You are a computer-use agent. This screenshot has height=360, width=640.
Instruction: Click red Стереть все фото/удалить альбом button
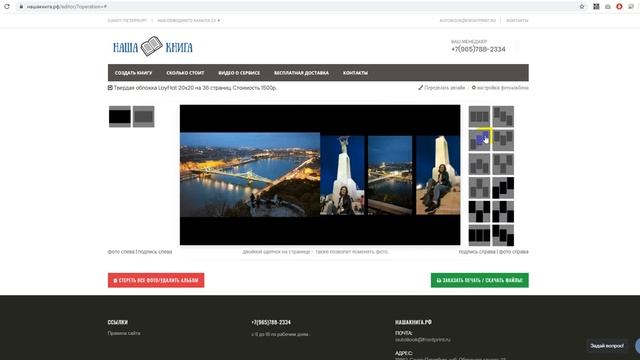coord(156,280)
